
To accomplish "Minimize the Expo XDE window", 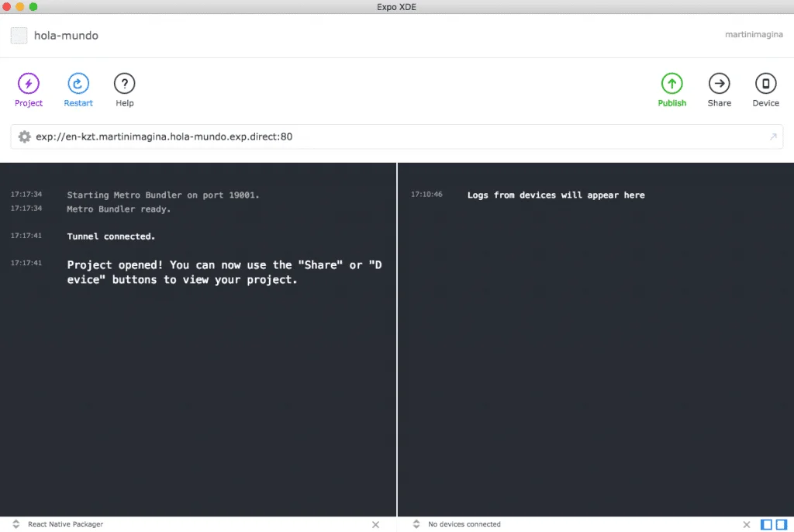I will click(19, 6).
